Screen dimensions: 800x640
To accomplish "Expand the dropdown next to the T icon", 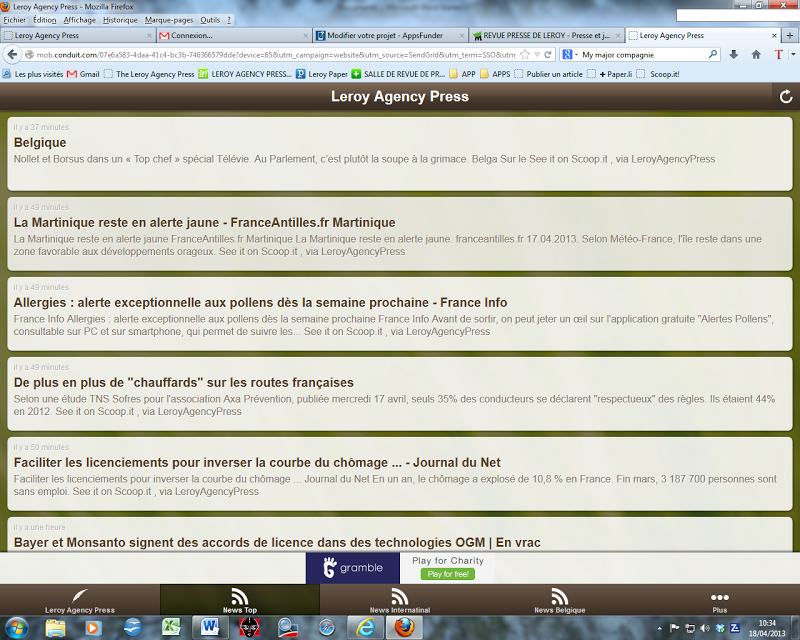I will [793, 54].
